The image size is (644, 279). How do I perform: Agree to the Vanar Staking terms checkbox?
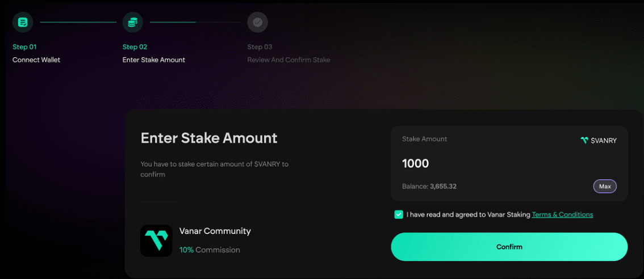399,215
